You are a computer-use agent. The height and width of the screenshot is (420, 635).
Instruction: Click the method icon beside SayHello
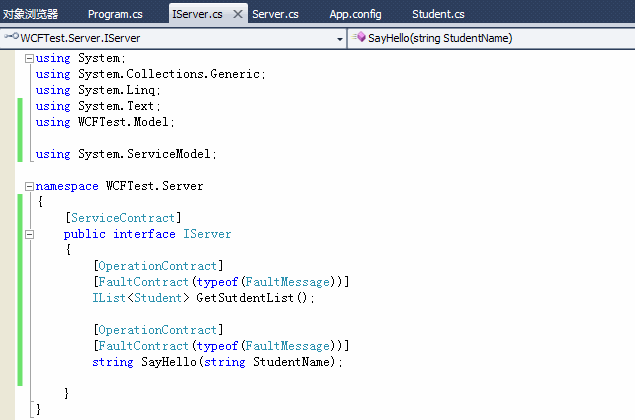point(359,37)
